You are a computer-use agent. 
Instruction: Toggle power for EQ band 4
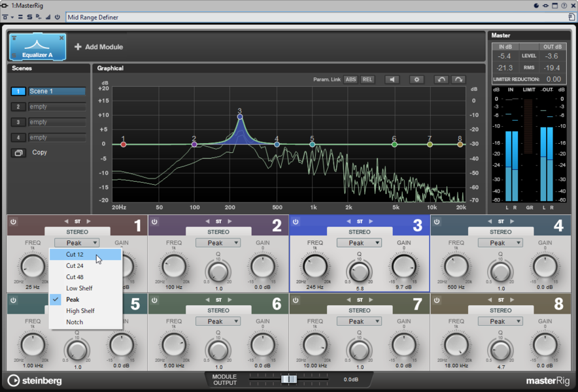point(437,221)
